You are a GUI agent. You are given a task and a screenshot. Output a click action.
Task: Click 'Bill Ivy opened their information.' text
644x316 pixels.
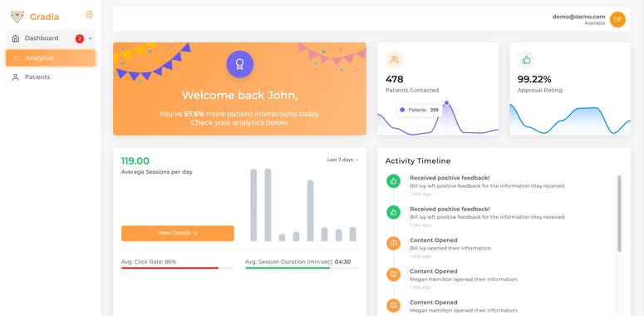[x=450, y=248]
